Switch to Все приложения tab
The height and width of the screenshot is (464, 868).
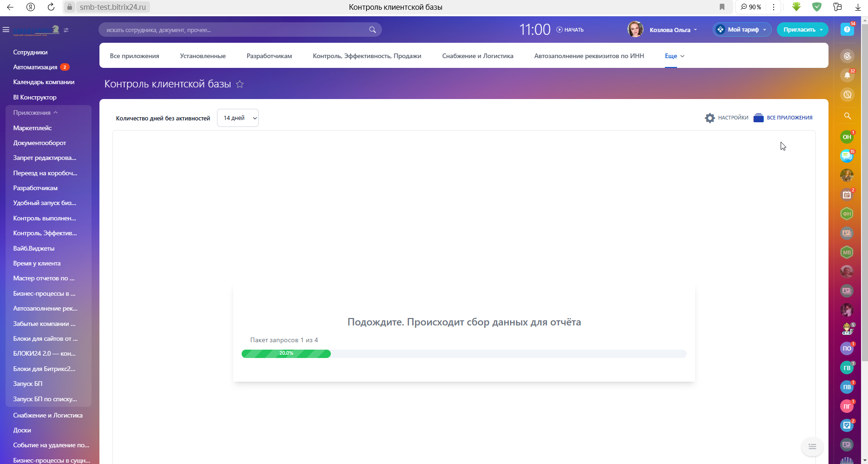point(134,56)
